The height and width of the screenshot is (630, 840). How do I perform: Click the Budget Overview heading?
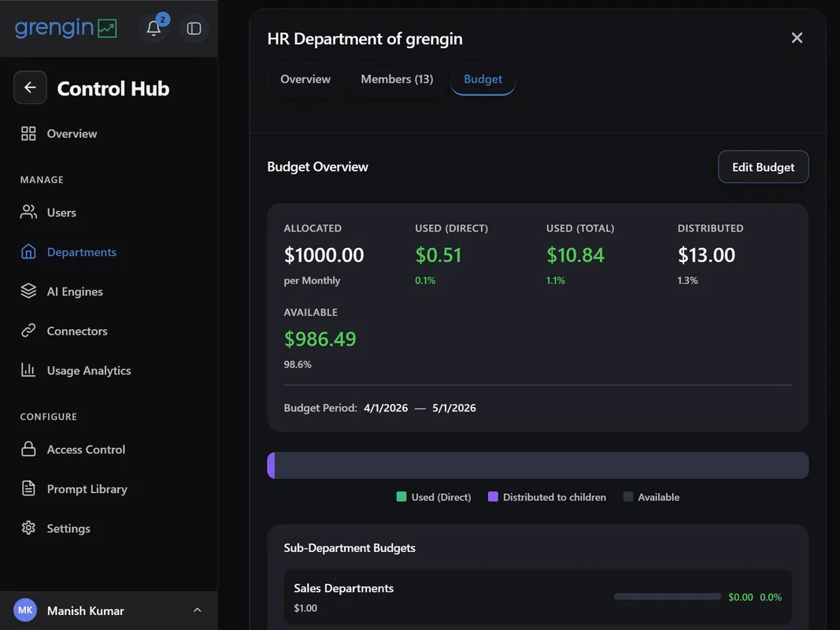tap(318, 167)
